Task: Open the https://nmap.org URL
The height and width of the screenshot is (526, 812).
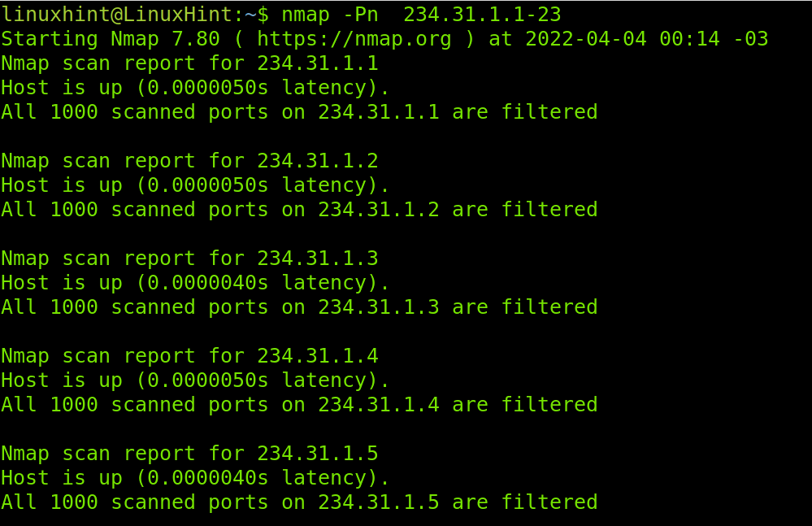Action: coord(354,39)
